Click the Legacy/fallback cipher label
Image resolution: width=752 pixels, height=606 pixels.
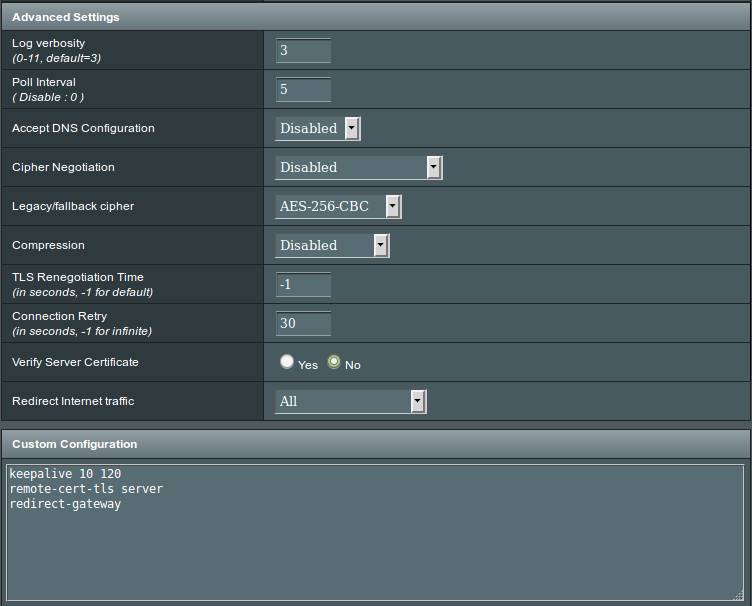[73, 206]
